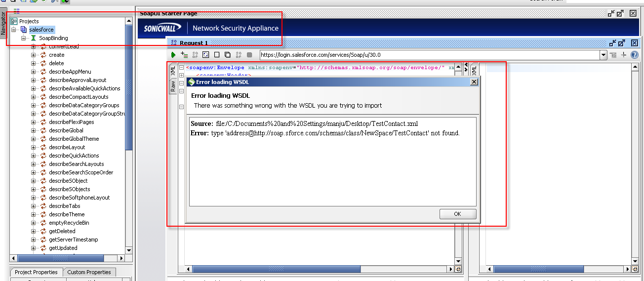This screenshot has width=644, height=281.
Task: Click the SoapUI icon in error dialog title
Action: pyautogui.click(x=192, y=82)
